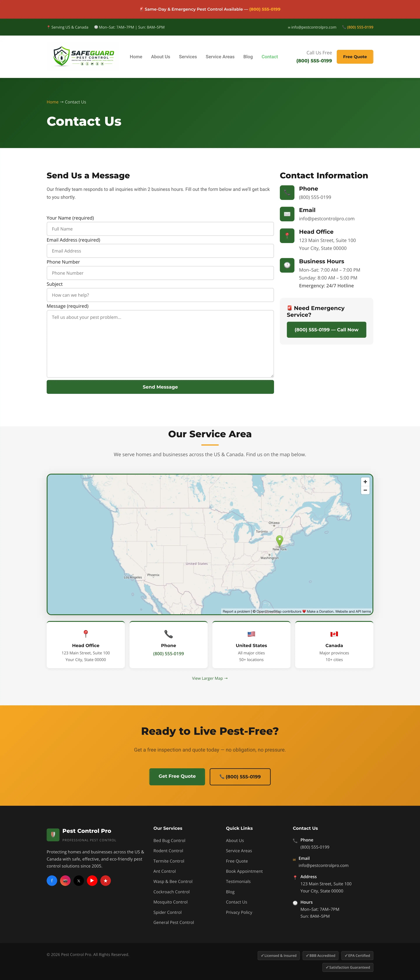
Task: Open the Service Areas menu item
Action: click(x=220, y=57)
